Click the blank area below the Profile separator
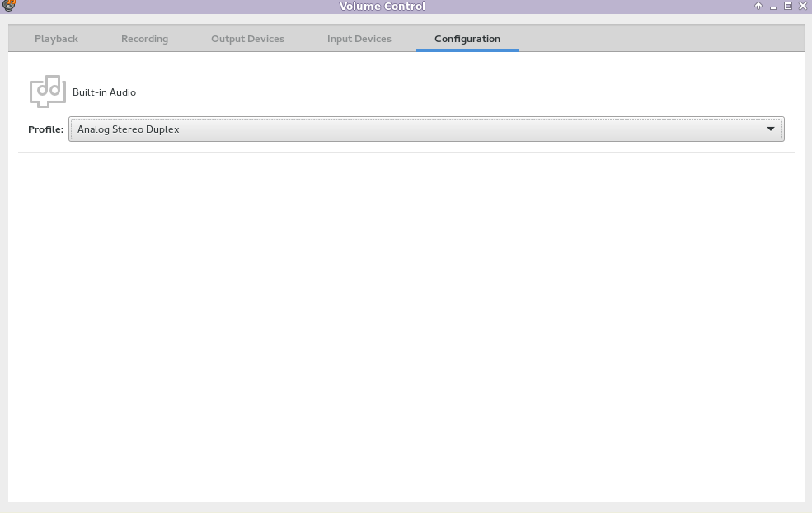This screenshot has height=513, width=812. tap(406, 330)
